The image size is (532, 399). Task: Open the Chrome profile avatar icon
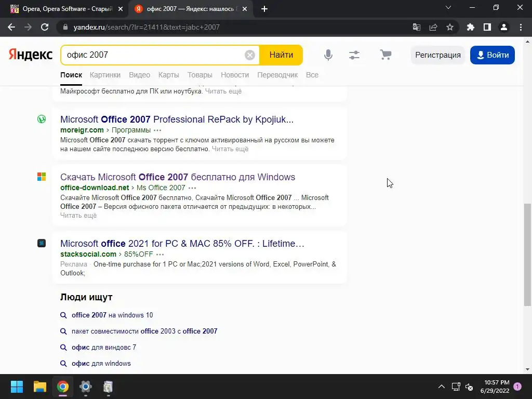pyautogui.click(x=504, y=27)
